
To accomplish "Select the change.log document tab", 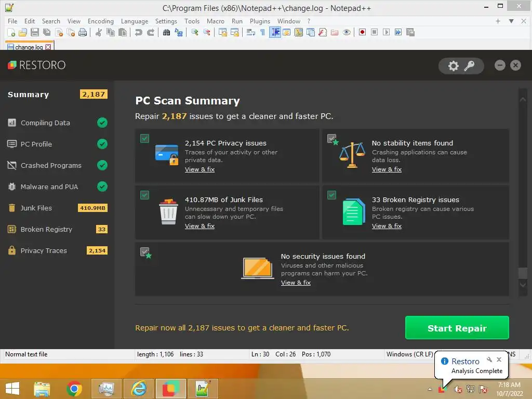I will 29,47.
